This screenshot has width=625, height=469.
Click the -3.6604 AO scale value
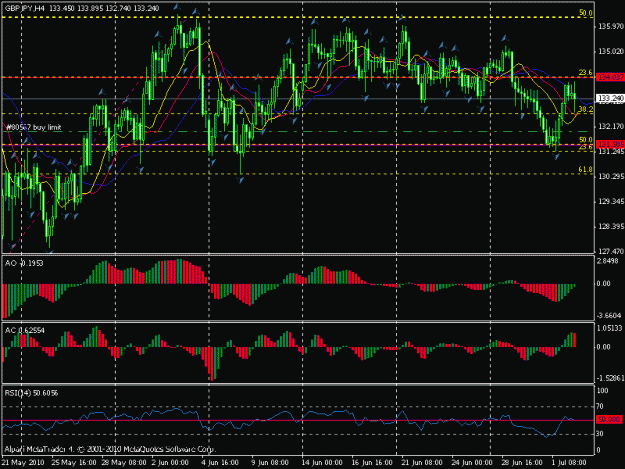point(609,316)
